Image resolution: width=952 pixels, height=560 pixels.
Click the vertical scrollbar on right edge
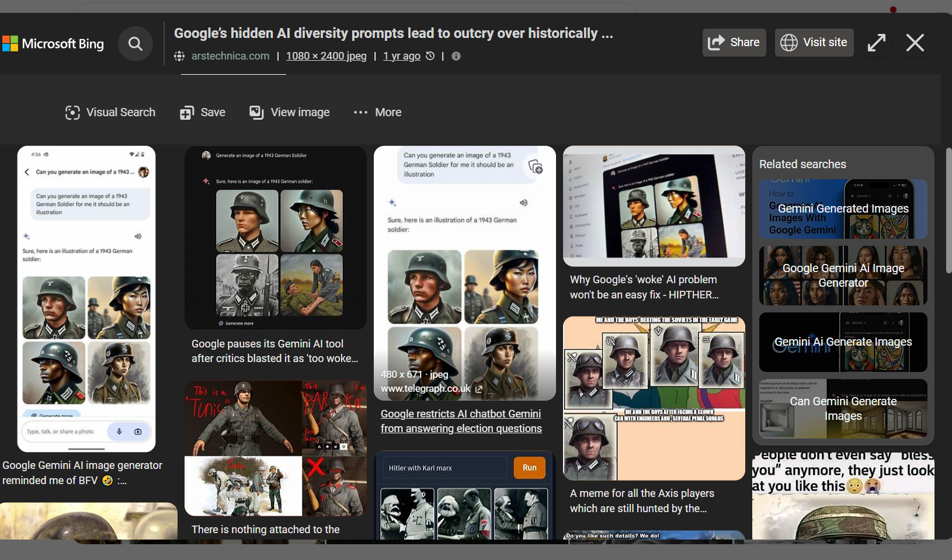pos(948,210)
